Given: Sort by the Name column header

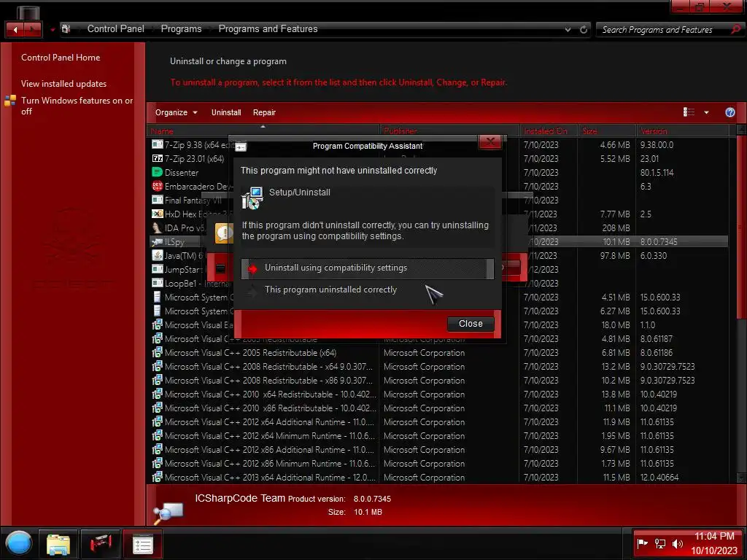Looking at the screenshot, I should [x=263, y=131].
